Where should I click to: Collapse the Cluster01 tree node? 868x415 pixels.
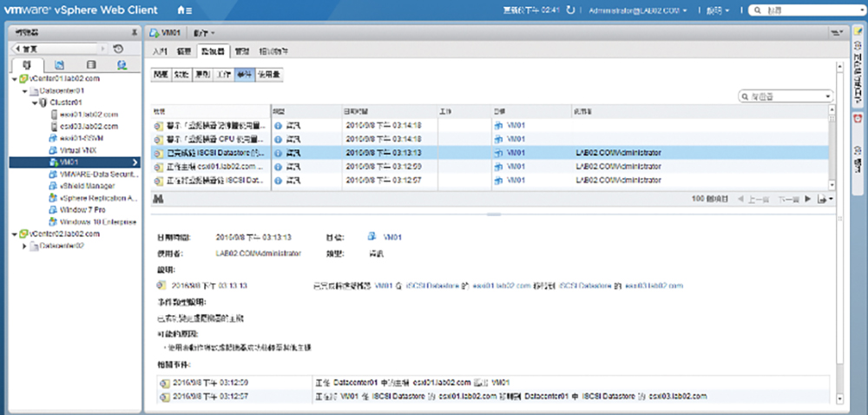pos(35,103)
